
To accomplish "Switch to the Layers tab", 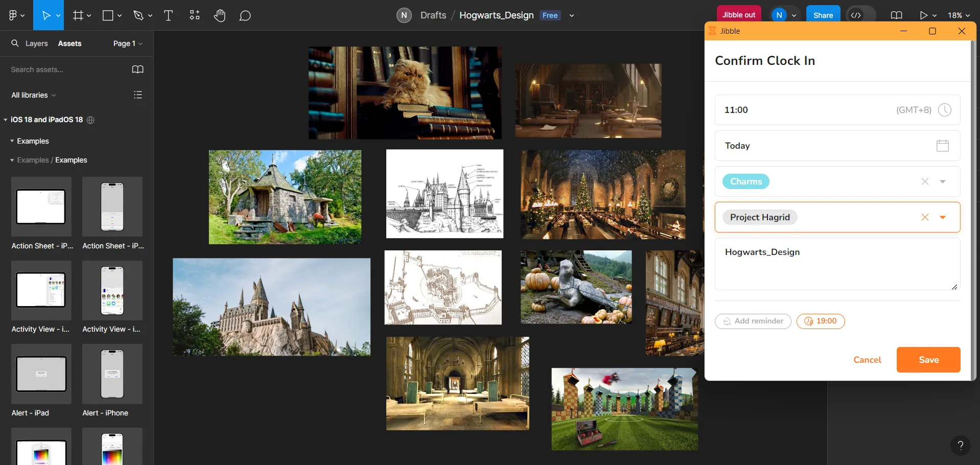I will coord(37,43).
